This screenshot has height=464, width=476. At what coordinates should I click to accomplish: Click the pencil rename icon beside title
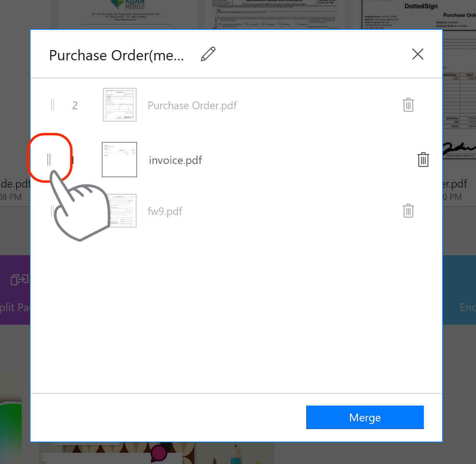[208, 54]
